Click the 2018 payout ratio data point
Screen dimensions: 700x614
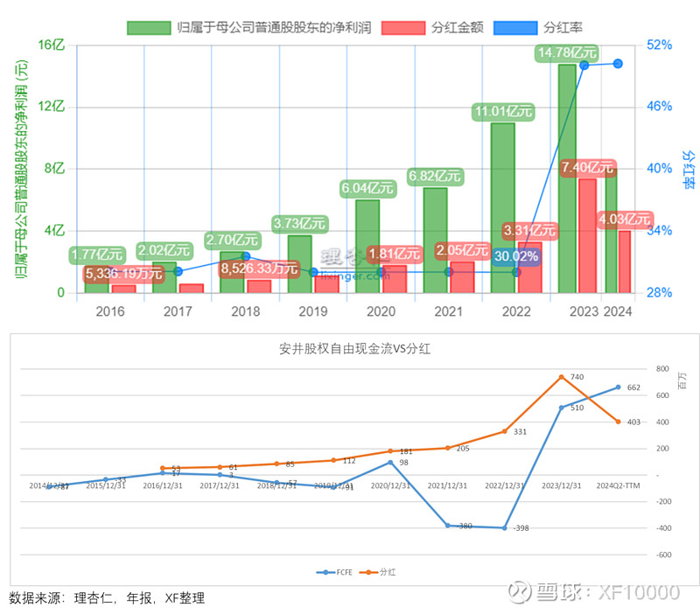pyautogui.click(x=246, y=256)
